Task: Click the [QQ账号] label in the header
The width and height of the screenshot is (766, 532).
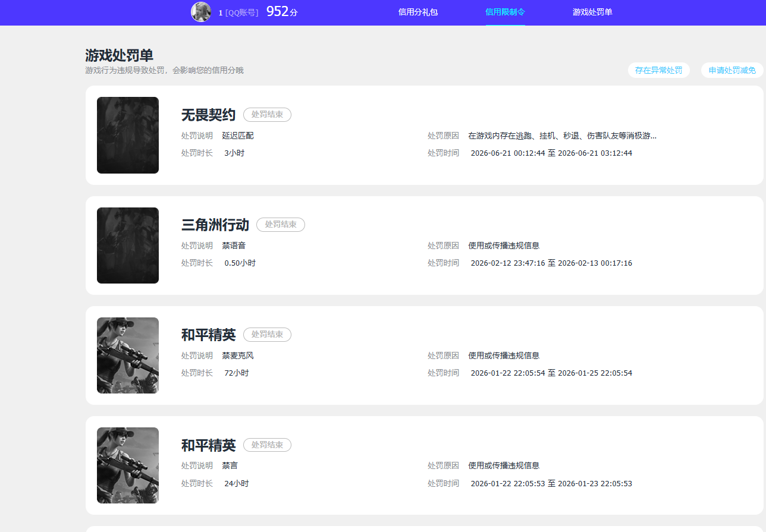Action: (242, 12)
